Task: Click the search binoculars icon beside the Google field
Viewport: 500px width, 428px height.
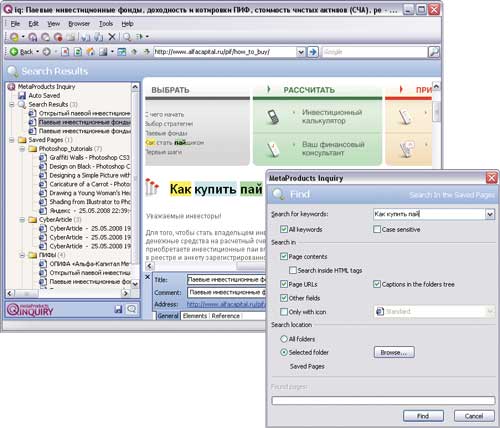Action: 434,52
